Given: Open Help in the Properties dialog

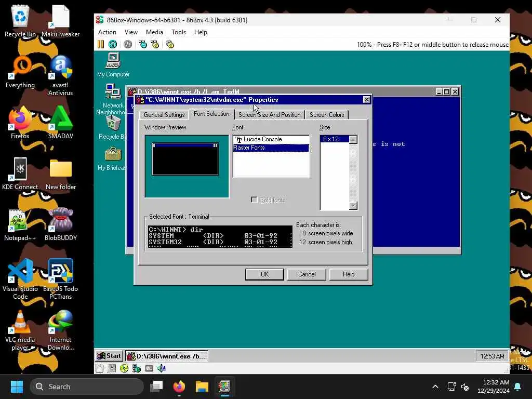Looking at the screenshot, I should [349, 274].
